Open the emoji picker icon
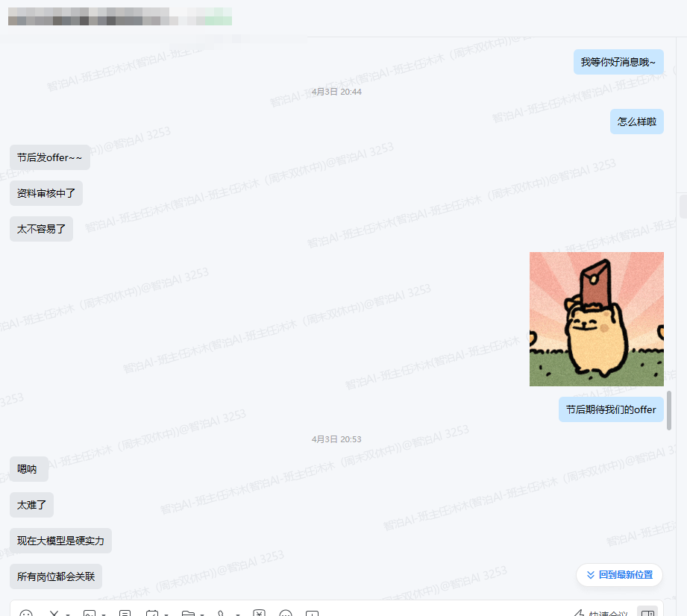 point(26,613)
